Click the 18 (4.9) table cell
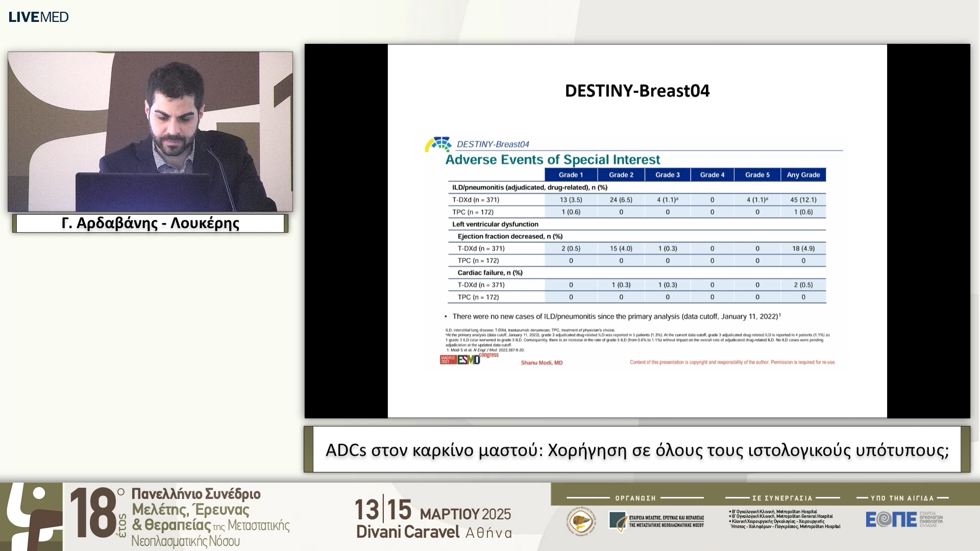Screen dimensions: 980x551 [803, 248]
